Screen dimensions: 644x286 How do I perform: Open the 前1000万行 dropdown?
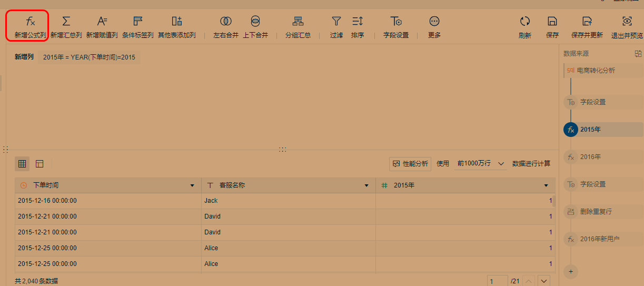480,164
